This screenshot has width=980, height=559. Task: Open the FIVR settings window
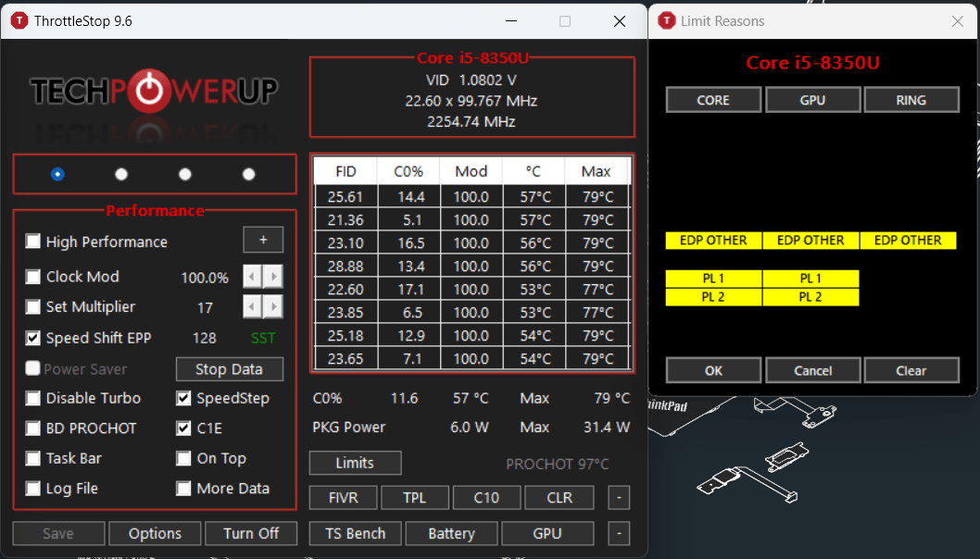[x=343, y=498]
